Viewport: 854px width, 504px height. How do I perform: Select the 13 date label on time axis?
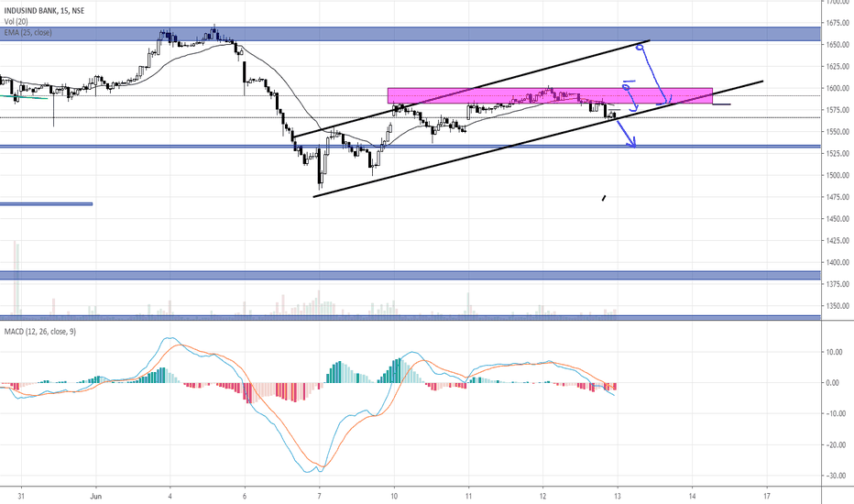(x=618, y=497)
